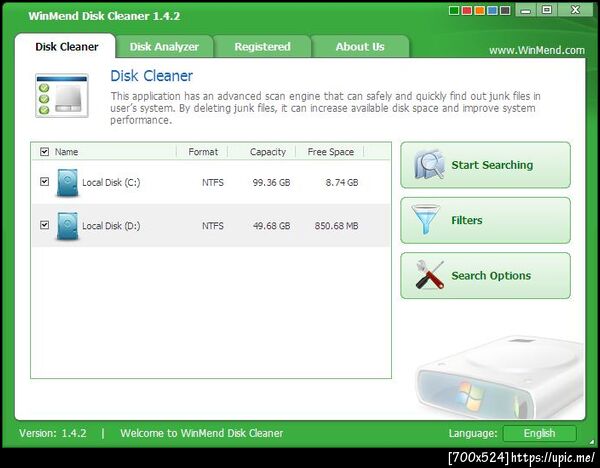Open the About Us tab

click(x=360, y=47)
